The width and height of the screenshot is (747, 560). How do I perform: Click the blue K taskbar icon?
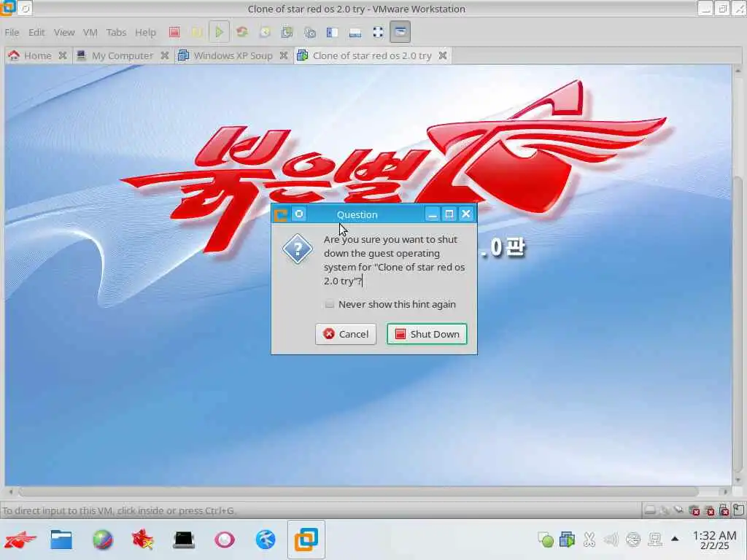pos(266,540)
